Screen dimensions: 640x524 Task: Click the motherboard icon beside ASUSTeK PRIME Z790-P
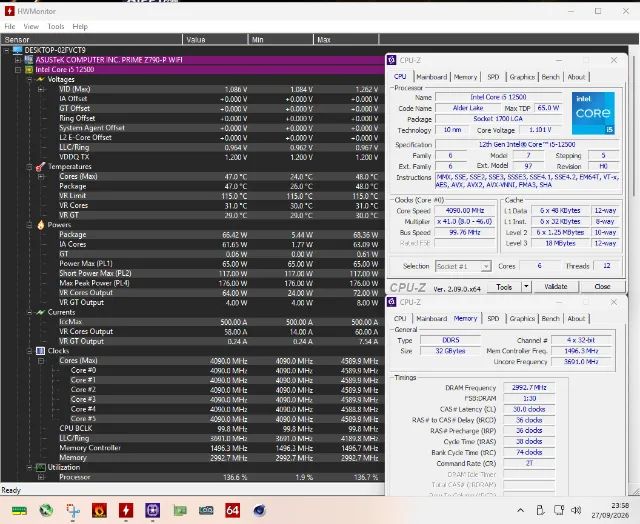29,60
